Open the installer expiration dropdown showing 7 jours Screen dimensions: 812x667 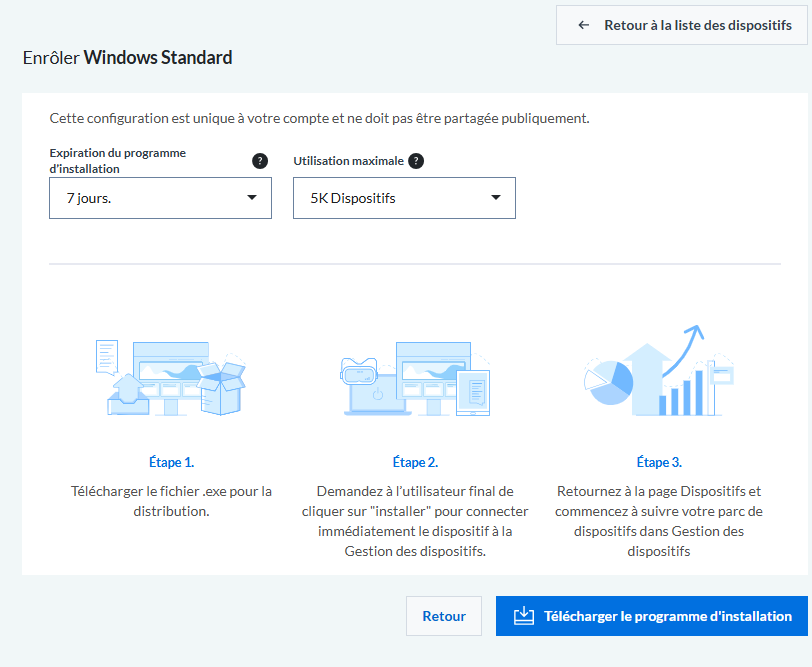161,198
